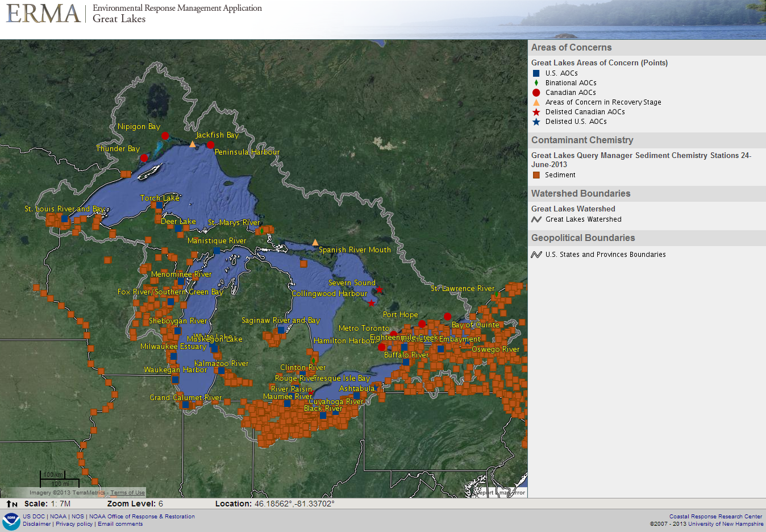Select the Manistique River blue square marker
766x532 pixels.
[217, 251]
